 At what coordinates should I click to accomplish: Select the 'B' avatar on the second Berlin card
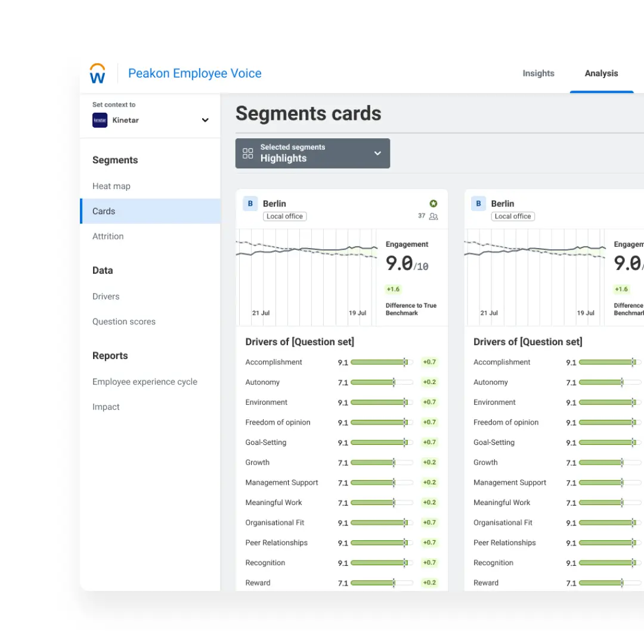[478, 203]
